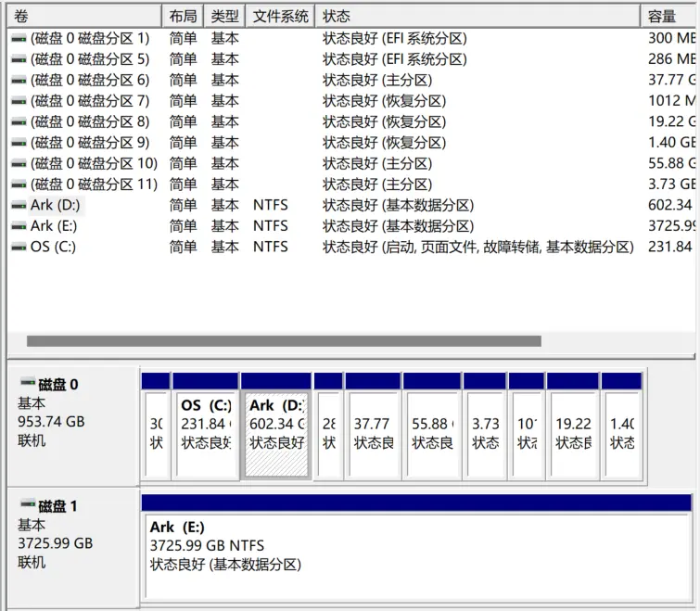Click 状态良好 (EFI 系统分区) in the 磁盘分区 1 row
Viewport: 700px width, 611px height.
point(395,39)
